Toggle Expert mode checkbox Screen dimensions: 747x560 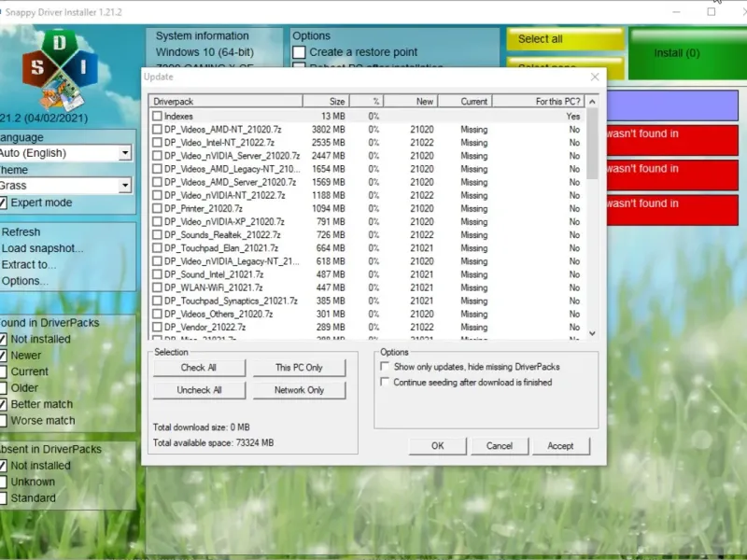(x=4, y=203)
